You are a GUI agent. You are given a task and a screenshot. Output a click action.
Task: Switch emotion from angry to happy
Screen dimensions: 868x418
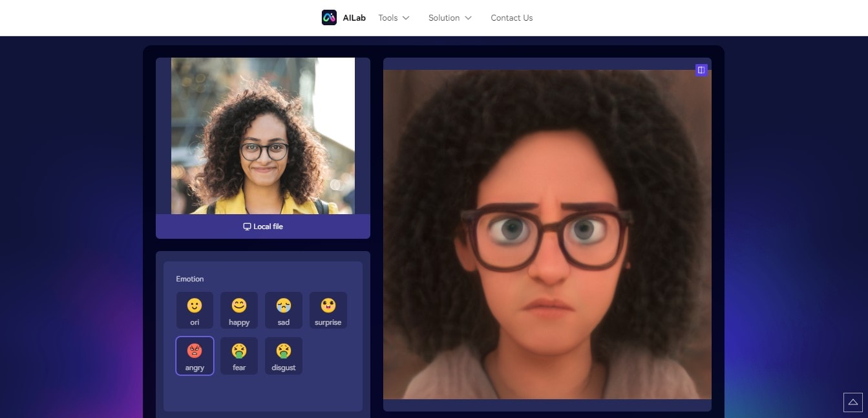(x=239, y=310)
